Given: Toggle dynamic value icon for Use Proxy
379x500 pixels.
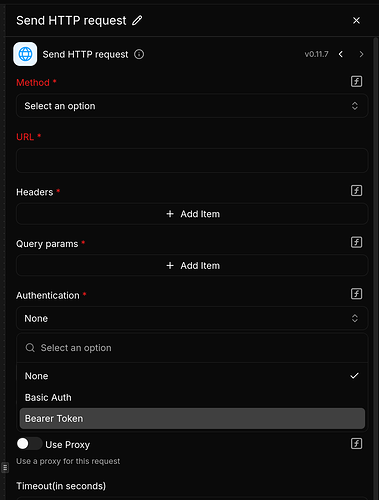Looking at the screenshot, I should click(356, 444).
